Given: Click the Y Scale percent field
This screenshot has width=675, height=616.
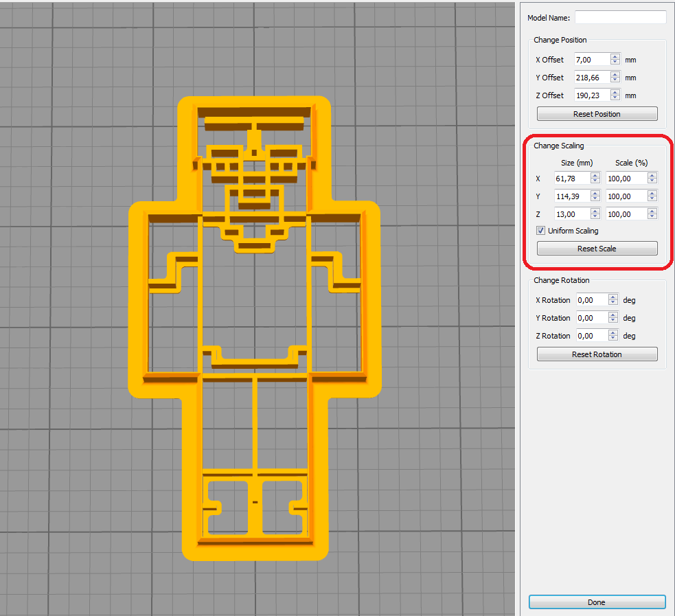Looking at the screenshot, I should tap(626, 196).
